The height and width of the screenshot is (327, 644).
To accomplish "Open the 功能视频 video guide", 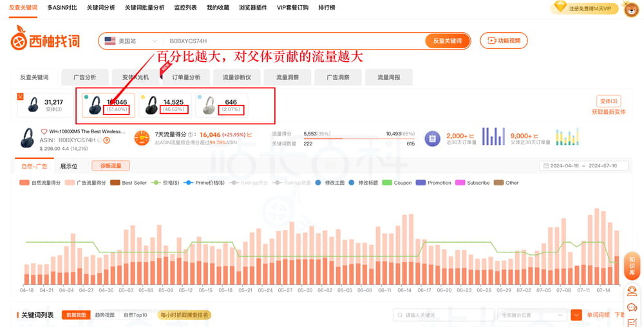I will click(504, 41).
